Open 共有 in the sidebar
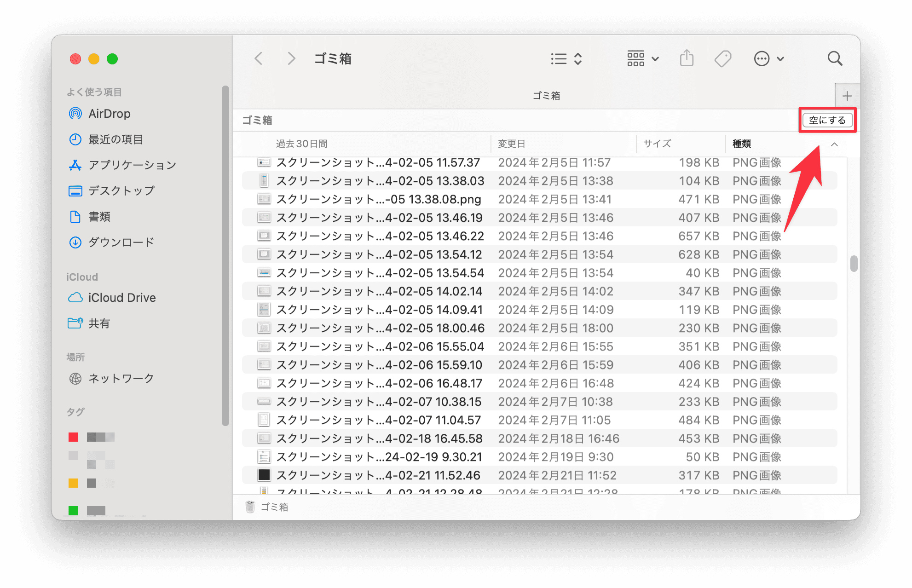 pos(89,323)
